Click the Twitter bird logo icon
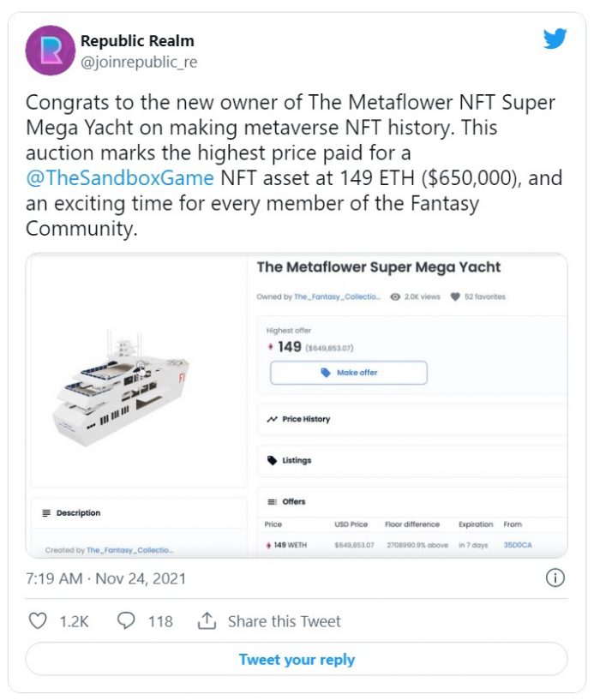600x700 pixels. pyautogui.click(x=555, y=39)
